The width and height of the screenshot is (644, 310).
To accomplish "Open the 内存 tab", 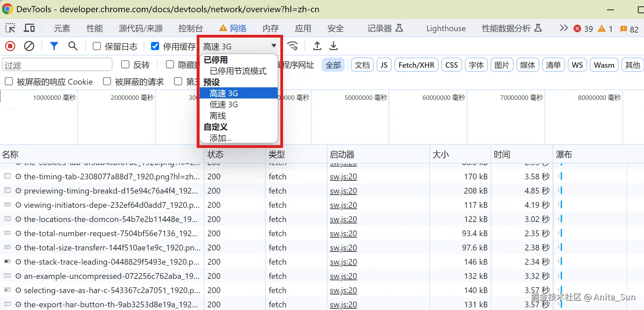I will click(271, 28).
